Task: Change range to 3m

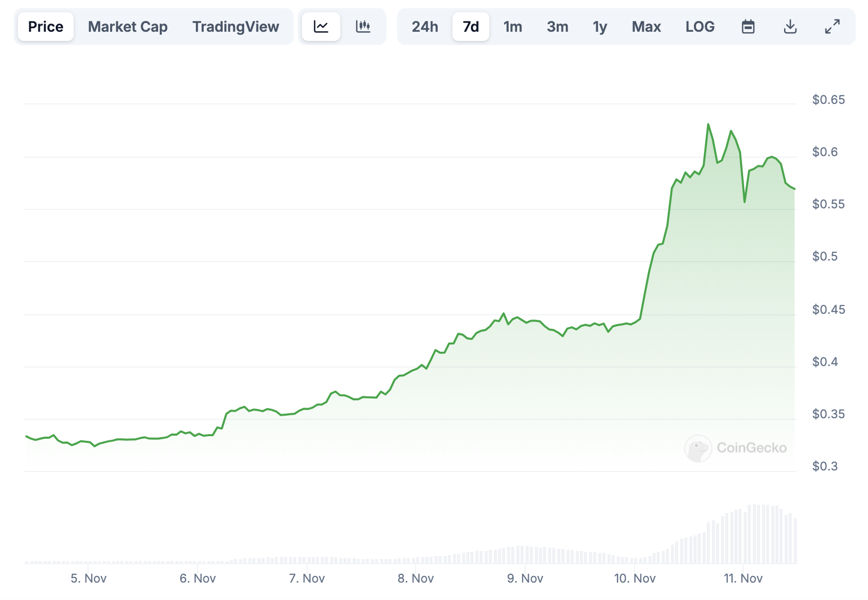Action: [557, 27]
